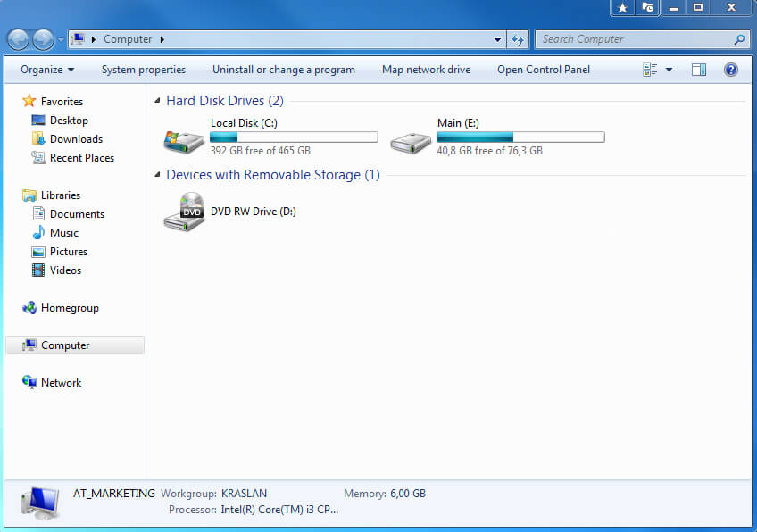Click the Pictures library icon
Screen dimensions: 757x532
[x=38, y=252]
